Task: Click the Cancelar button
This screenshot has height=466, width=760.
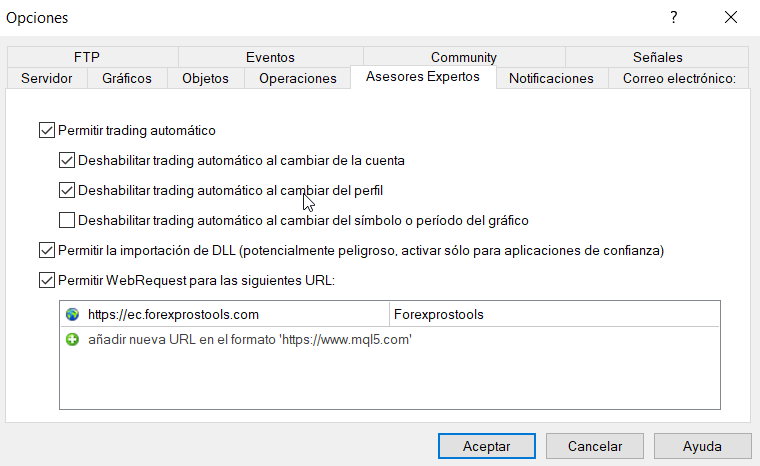Action: tap(595, 446)
